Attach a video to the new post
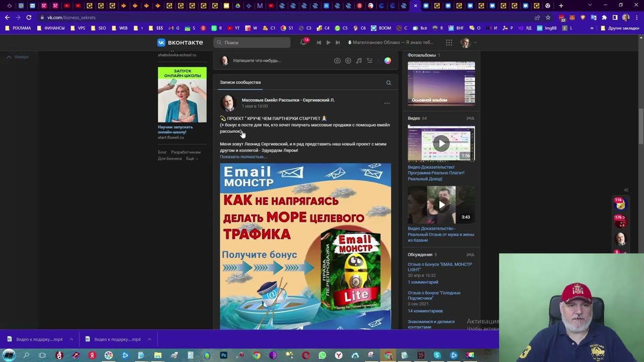644x362 pixels. tap(348, 61)
